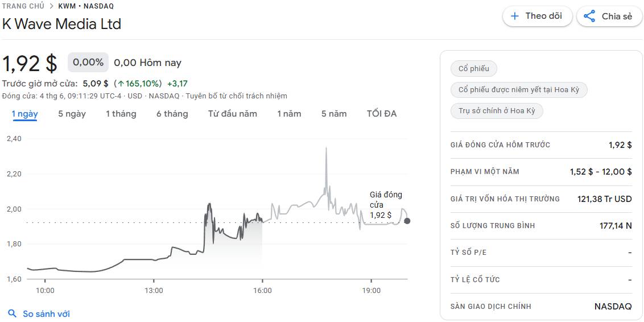644x322 pixels.
Task: Follow the stock with Theo dõi button
Action: [x=537, y=16]
